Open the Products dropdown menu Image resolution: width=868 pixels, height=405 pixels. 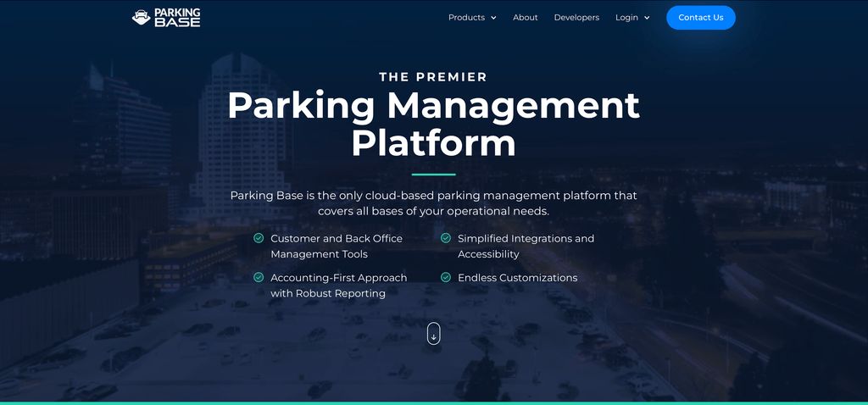[472, 18]
